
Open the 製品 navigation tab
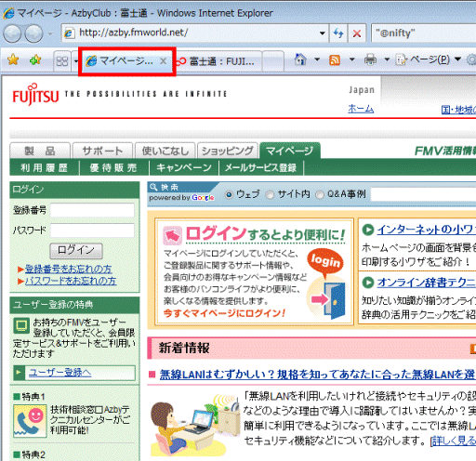[x=40, y=151]
